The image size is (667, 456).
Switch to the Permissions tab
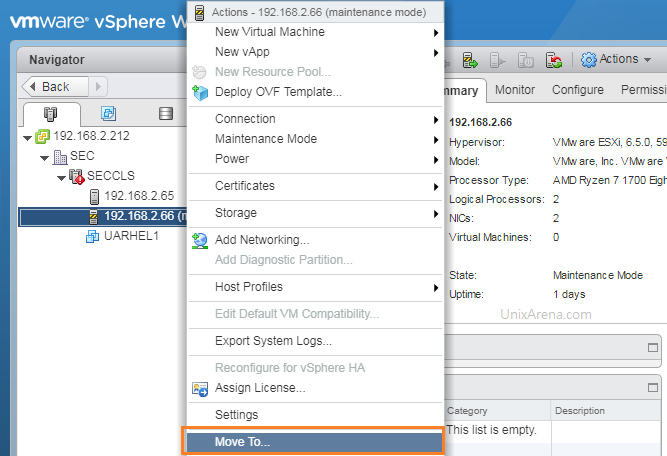click(644, 90)
